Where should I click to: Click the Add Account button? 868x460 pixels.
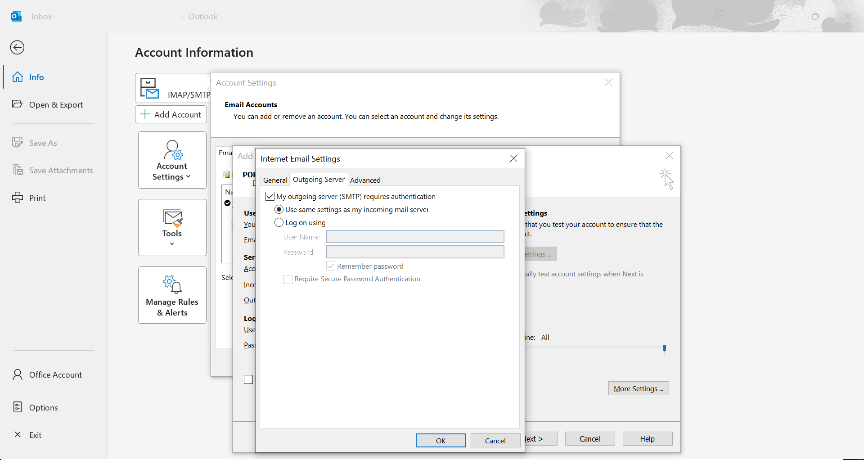(x=171, y=114)
